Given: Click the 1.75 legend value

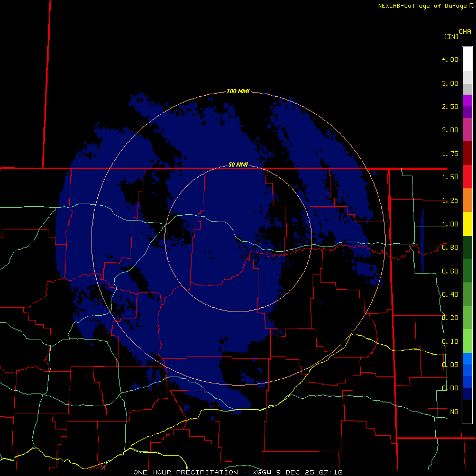Looking at the screenshot, I should [x=450, y=153].
